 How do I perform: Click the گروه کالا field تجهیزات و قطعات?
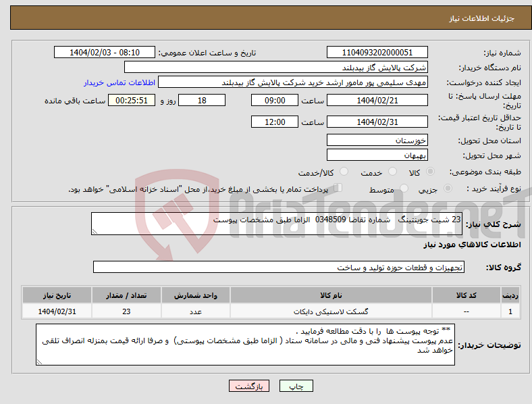tap(279, 267)
